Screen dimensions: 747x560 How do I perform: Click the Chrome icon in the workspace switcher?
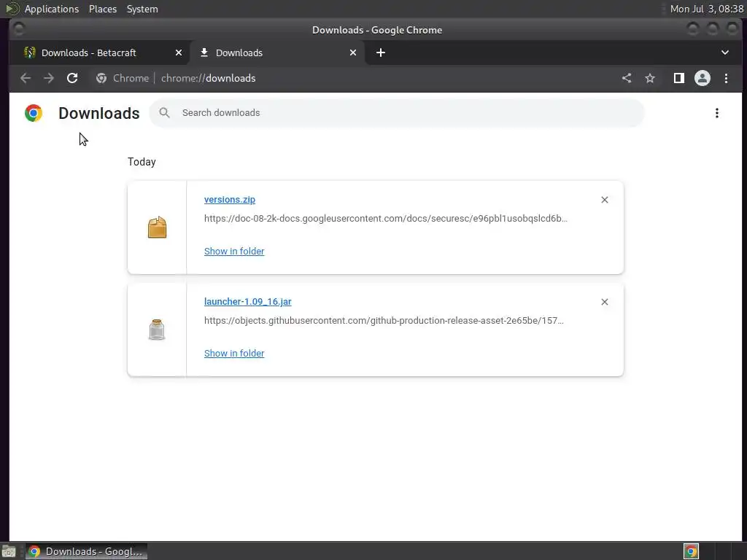[x=691, y=551]
